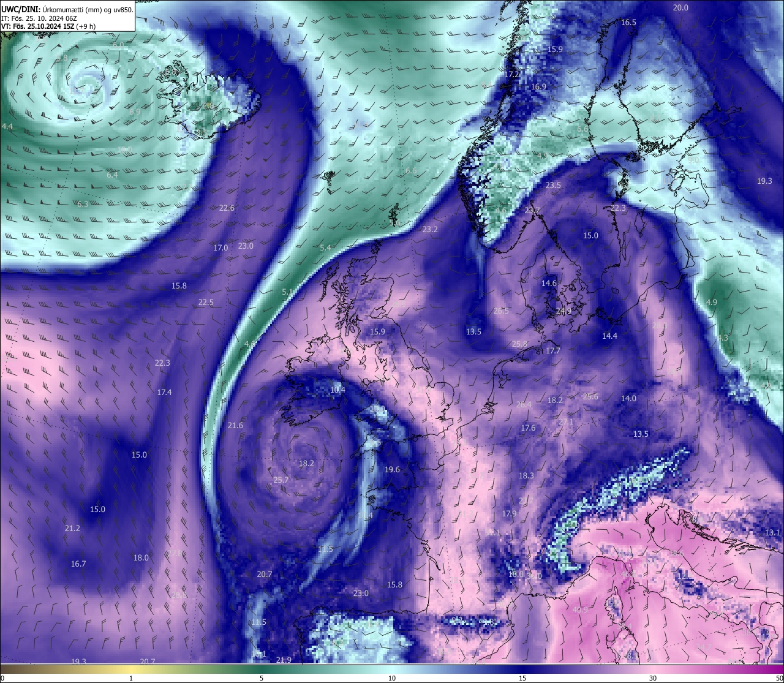This screenshot has height=683, width=784.
Task: Click the map value 23.2
Action: point(431,230)
